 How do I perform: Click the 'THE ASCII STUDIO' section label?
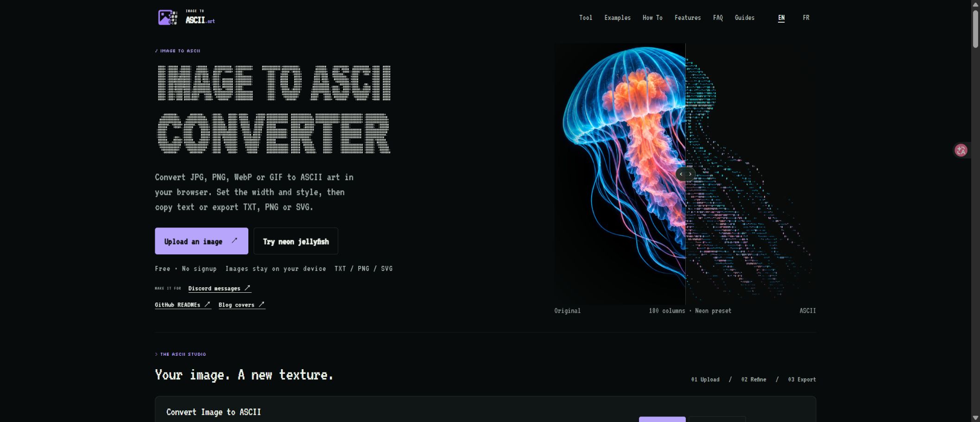[x=181, y=354]
